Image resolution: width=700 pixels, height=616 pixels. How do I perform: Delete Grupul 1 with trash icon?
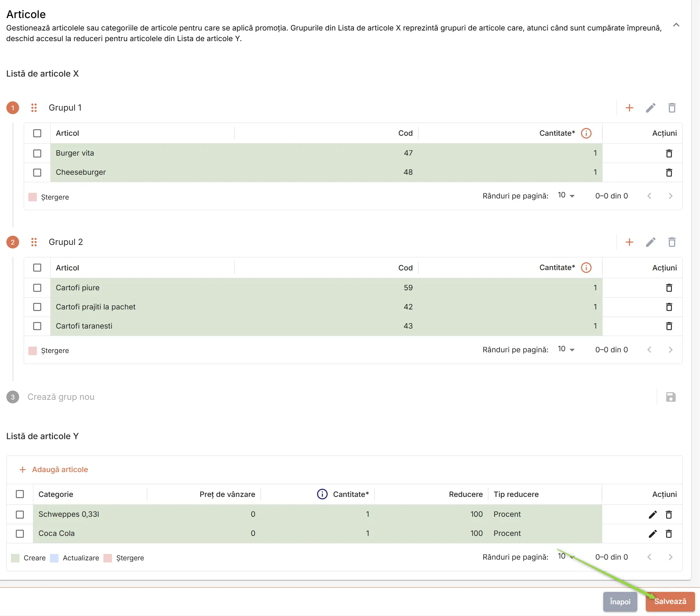coord(672,108)
